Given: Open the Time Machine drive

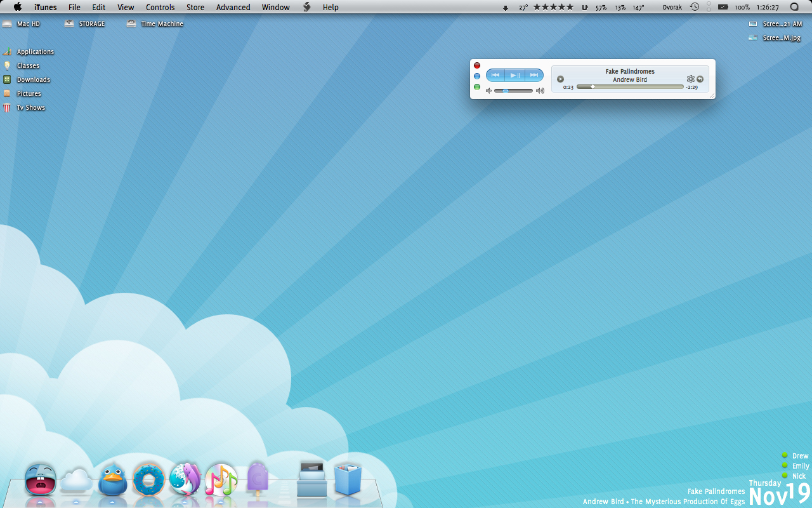Looking at the screenshot, I should pos(155,23).
